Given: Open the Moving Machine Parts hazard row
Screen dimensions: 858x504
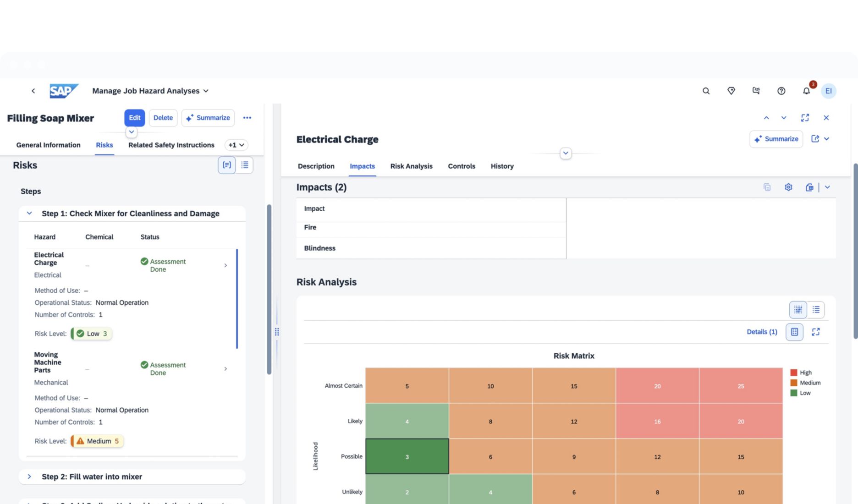Looking at the screenshot, I should pyautogui.click(x=225, y=369).
